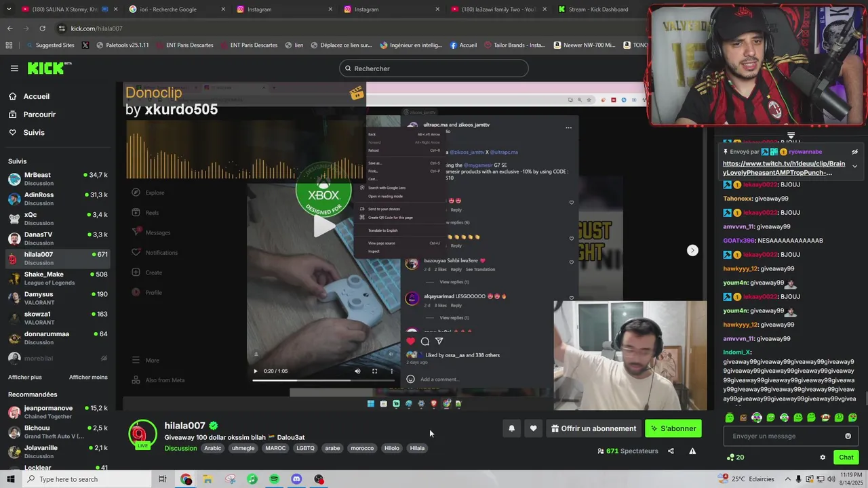Open Discussion category link
The width and height of the screenshot is (868, 488).
coord(180,448)
